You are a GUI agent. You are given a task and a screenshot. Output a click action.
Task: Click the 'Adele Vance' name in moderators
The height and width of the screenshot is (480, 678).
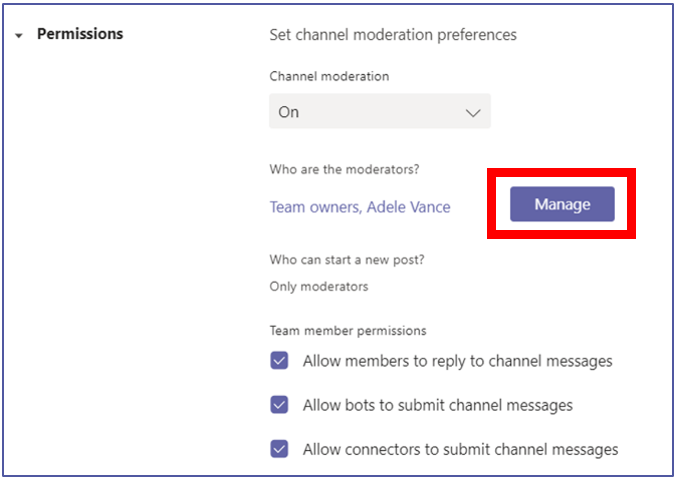(409, 207)
